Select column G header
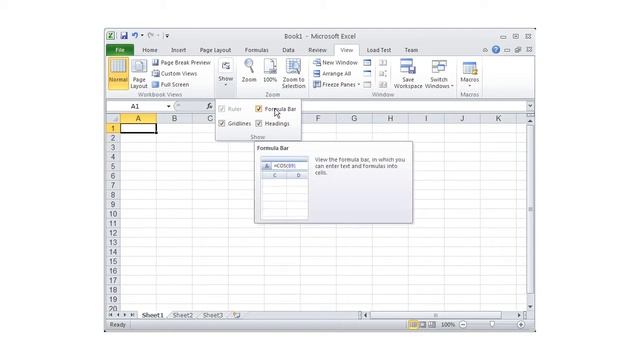 click(x=354, y=118)
